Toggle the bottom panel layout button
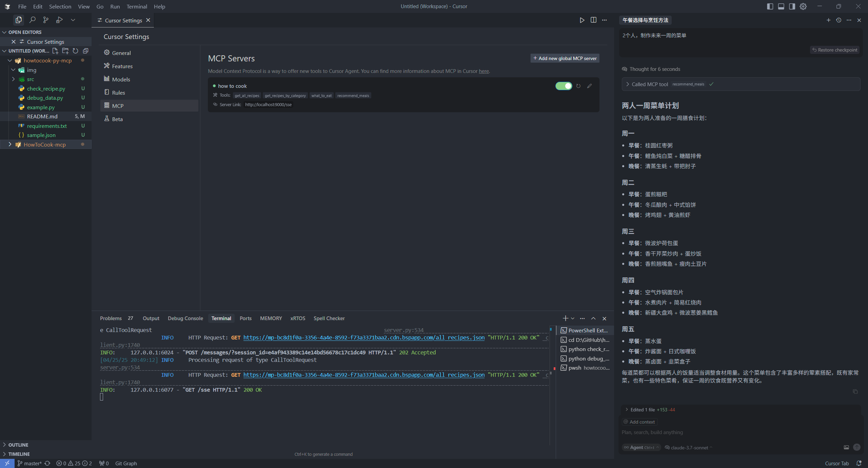The height and width of the screenshot is (468, 868). click(x=781, y=6)
